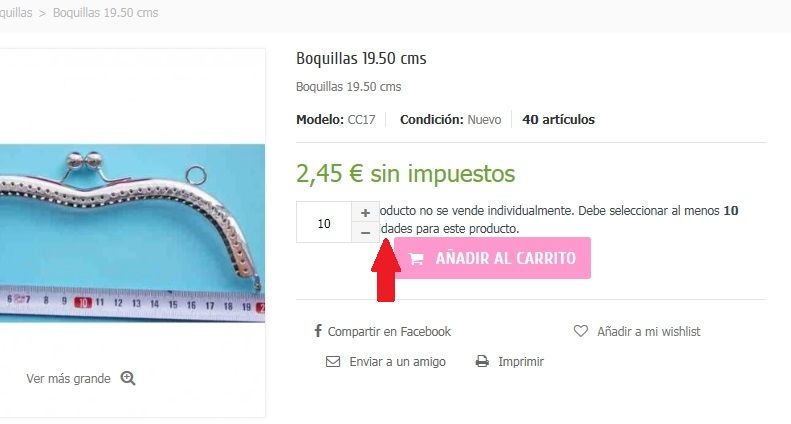
Task: Decrease quantity with the minus button
Action: 365,233
